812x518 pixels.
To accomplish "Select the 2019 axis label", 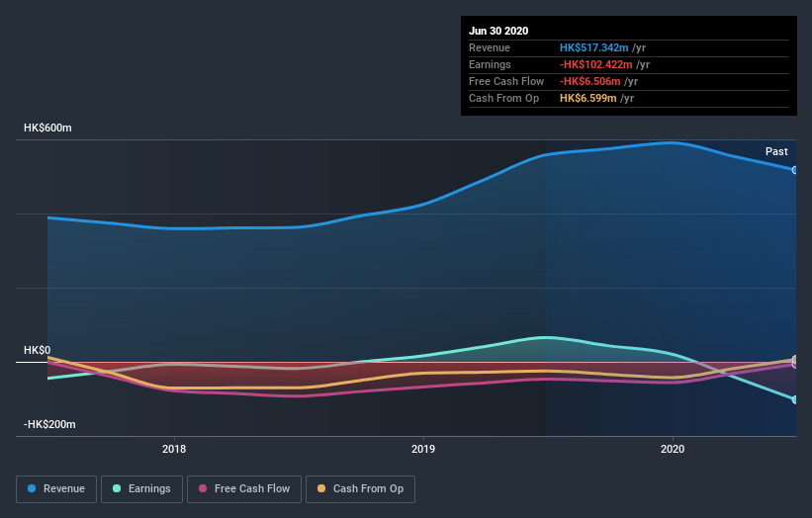I will [x=423, y=449].
